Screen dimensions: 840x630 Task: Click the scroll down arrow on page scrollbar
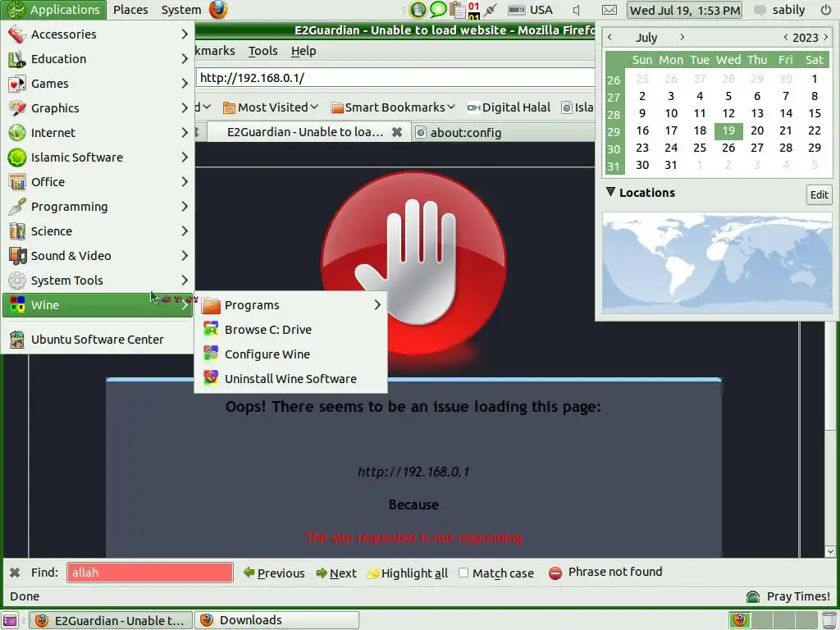[830, 551]
